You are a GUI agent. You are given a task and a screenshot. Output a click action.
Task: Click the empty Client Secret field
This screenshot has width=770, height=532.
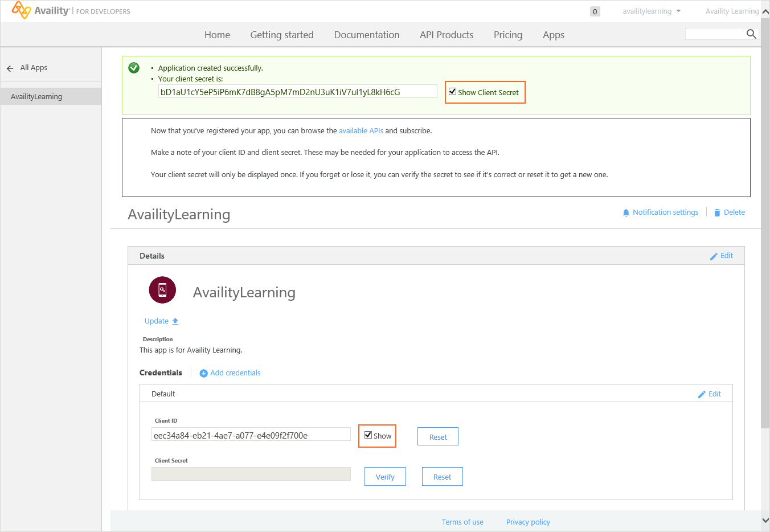(x=251, y=474)
